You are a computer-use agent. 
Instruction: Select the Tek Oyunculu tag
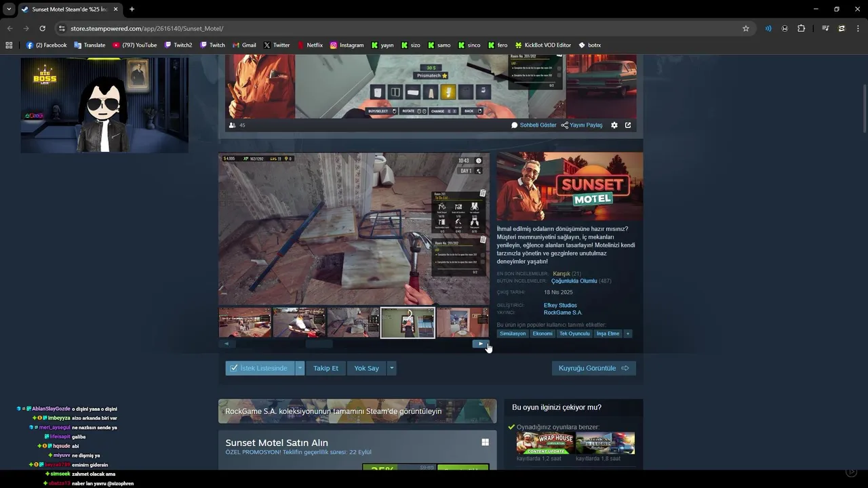574,333
